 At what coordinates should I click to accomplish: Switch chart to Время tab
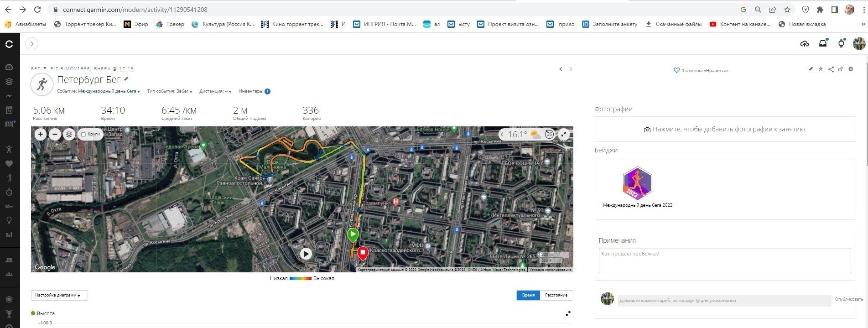[528, 295]
